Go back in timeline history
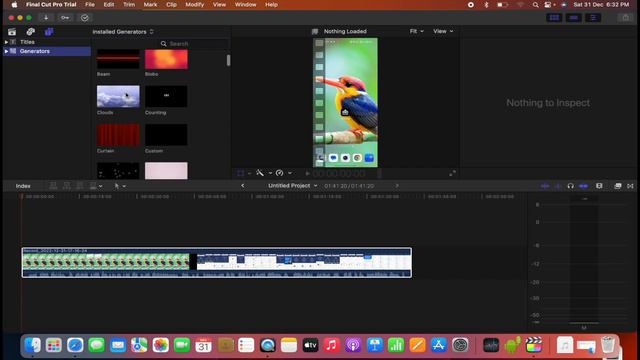This screenshot has height=360, width=640. (242, 186)
